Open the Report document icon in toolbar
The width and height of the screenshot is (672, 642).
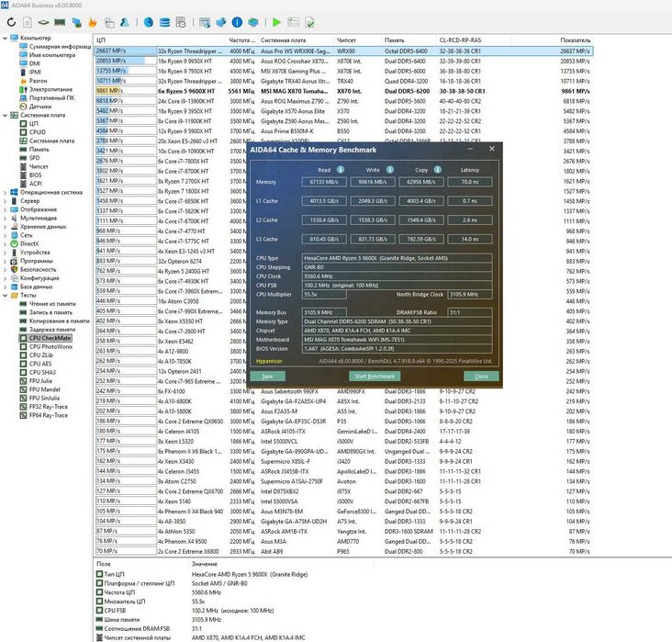27,22
